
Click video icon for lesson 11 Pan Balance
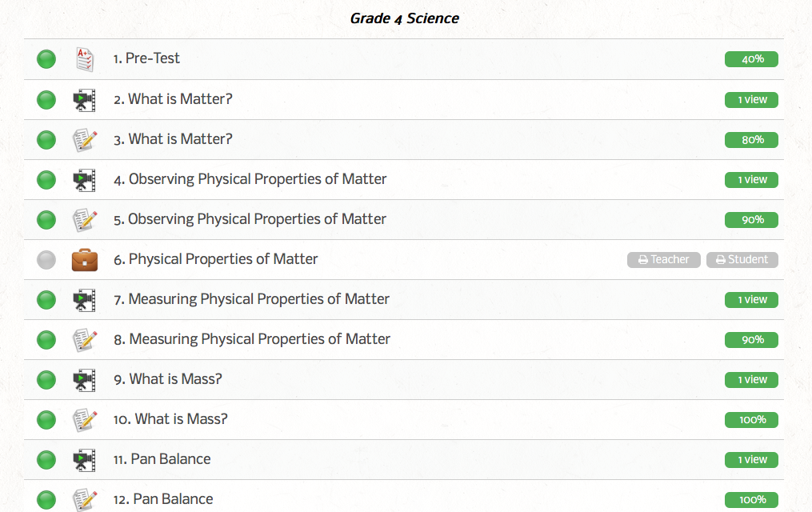click(84, 460)
